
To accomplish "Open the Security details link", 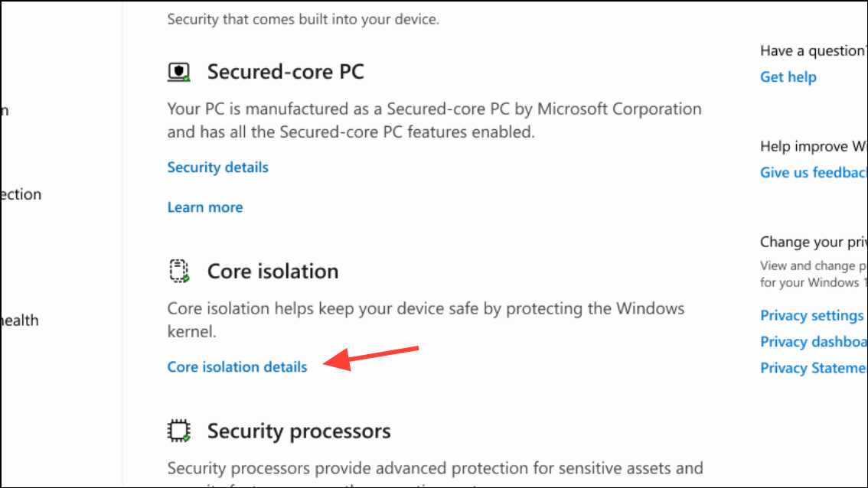I will click(217, 167).
